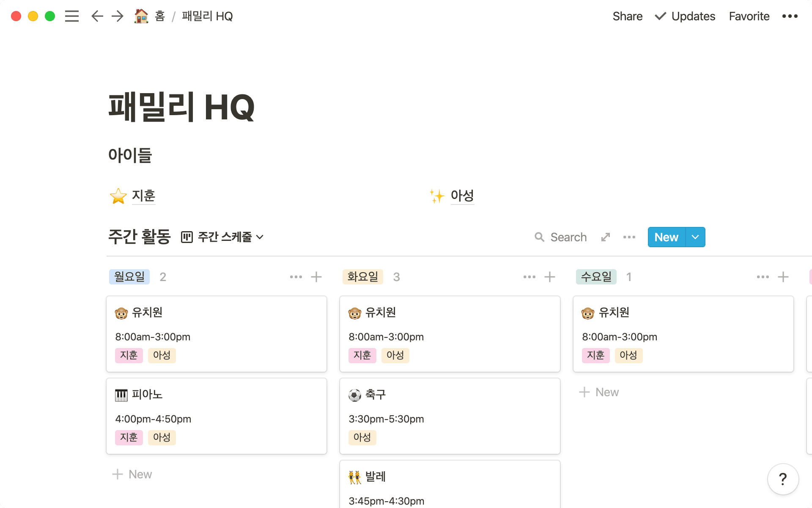Click the pink 지훈 tag on 피아노 card
This screenshot has height=508, width=812.
pos(129,437)
